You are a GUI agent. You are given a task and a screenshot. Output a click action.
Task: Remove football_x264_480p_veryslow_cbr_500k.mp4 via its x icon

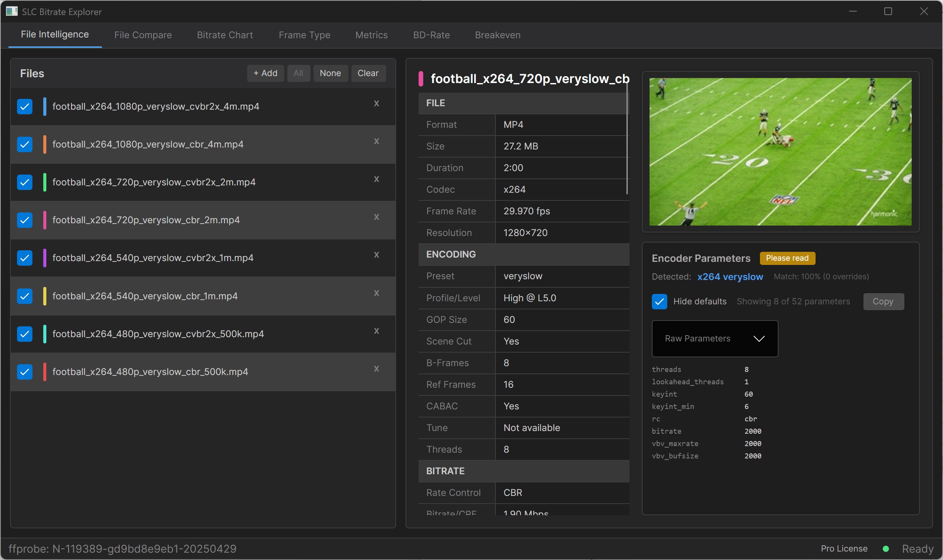(x=377, y=369)
